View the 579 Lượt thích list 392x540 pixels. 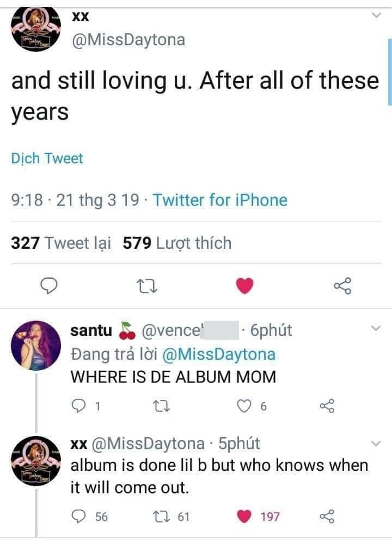pyautogui.click(x=177, y=243)
